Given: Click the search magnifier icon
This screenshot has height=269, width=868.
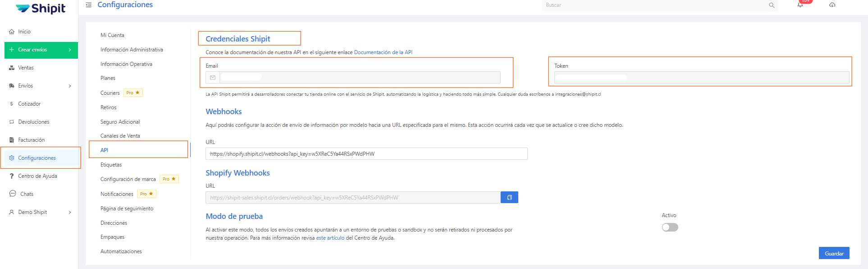Looking at the screenshot, I should tap(772, 5).
